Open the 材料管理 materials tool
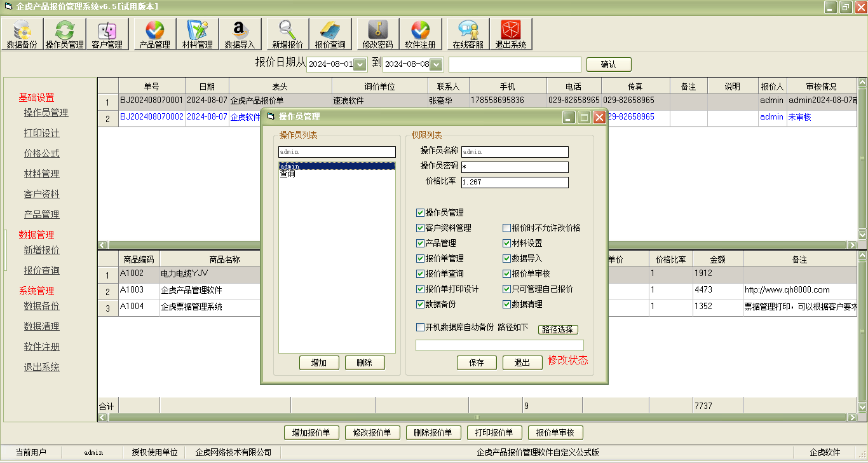 pyautogui.click(x=196, y=33)
